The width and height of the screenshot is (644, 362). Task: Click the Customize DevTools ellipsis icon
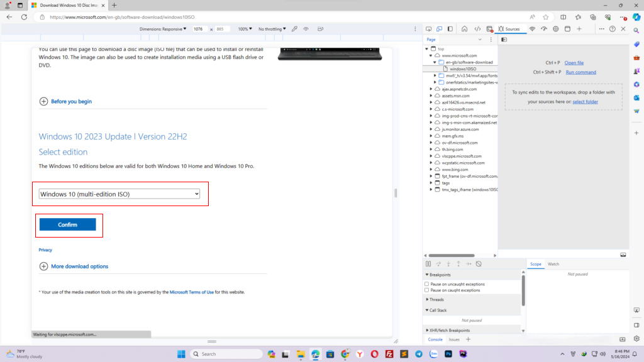(x=602, y=28)
